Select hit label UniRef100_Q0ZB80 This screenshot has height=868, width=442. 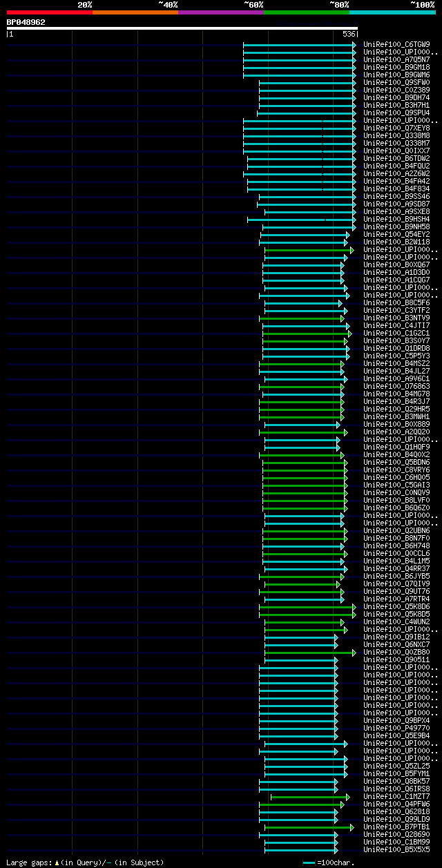click(397, 653)
